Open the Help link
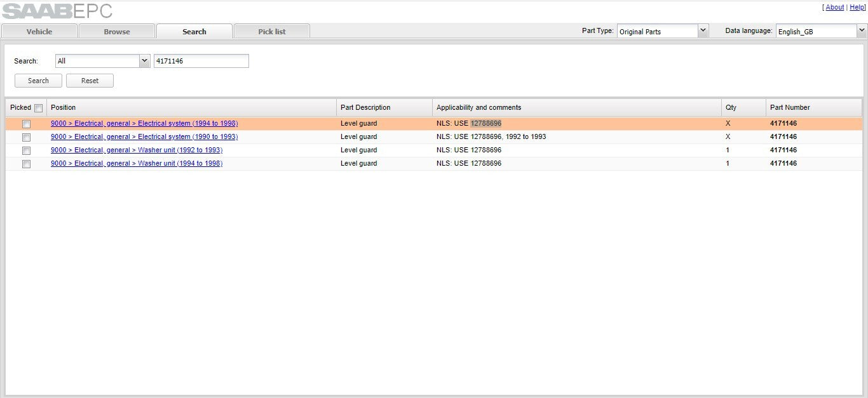The height and width of the screenshot is (398, 868). 857,8
